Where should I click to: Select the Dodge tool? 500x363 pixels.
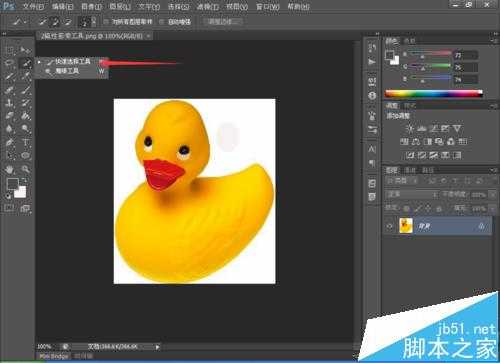(x=25, y=129)
